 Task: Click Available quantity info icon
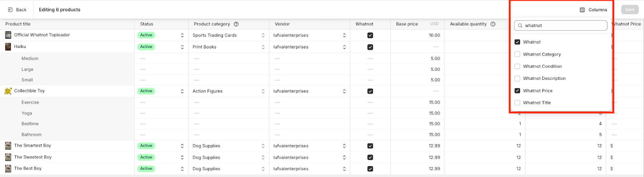pyautogui.click(x=493, y=24)
